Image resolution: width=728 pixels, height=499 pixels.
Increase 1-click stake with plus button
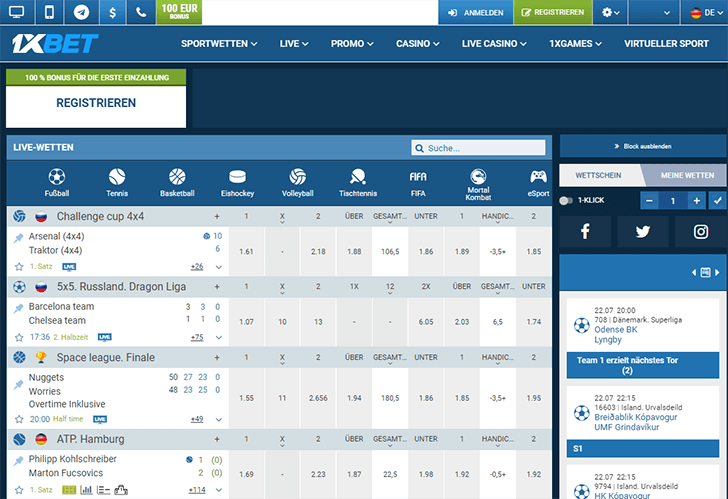tap(696, 201)
